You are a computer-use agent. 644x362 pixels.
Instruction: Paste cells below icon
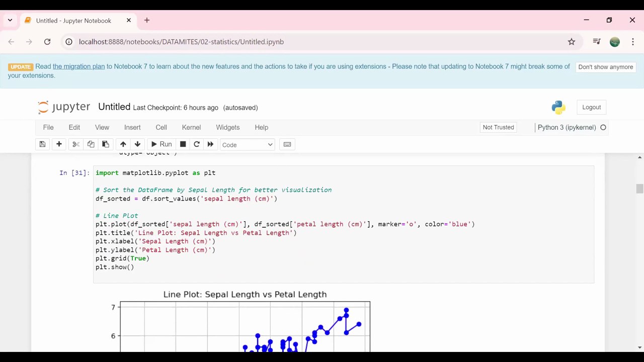(105, 144)
